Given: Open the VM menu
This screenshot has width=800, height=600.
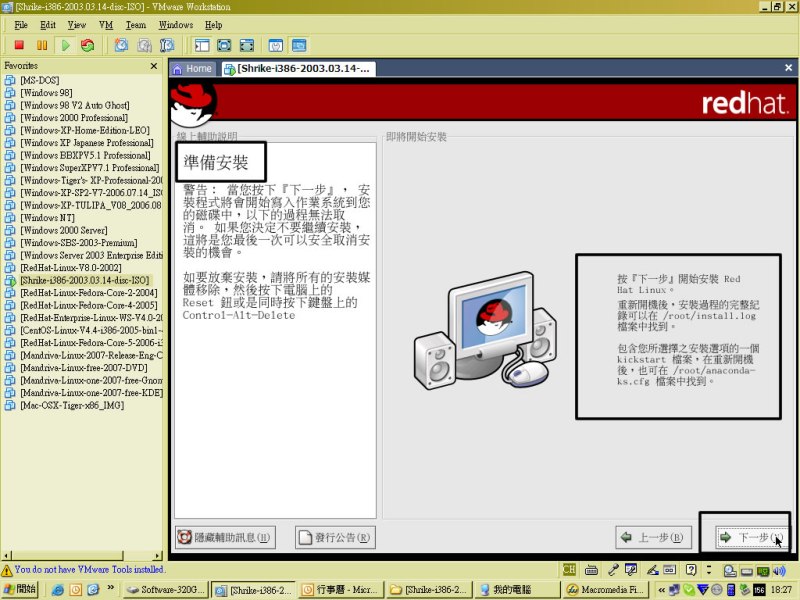Looking at the screenshot, I should 106,24.
